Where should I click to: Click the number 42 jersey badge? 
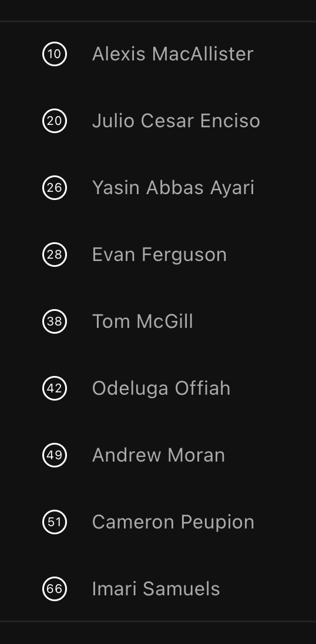click(55, 388)
